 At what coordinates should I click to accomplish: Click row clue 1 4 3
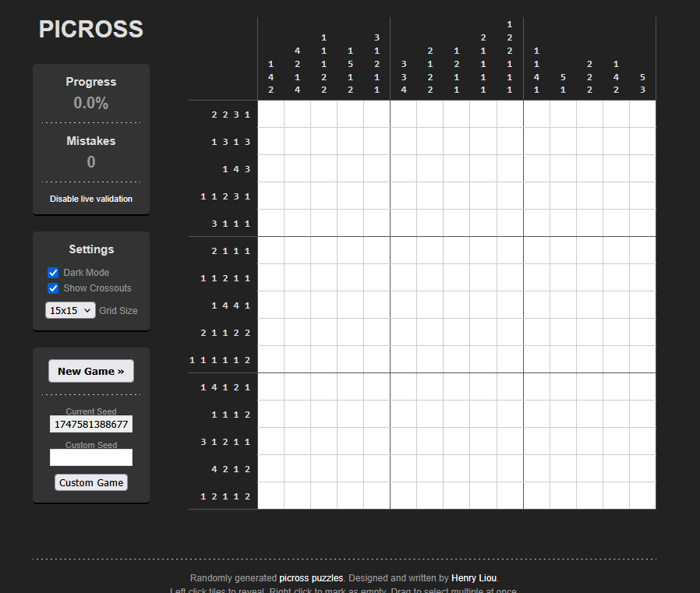point(236,169)
